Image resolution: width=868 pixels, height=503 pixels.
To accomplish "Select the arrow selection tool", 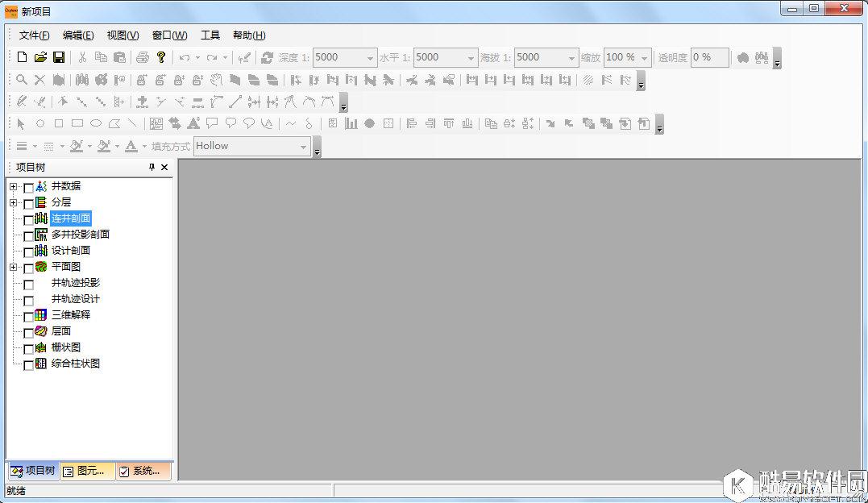I will [20, 123].
